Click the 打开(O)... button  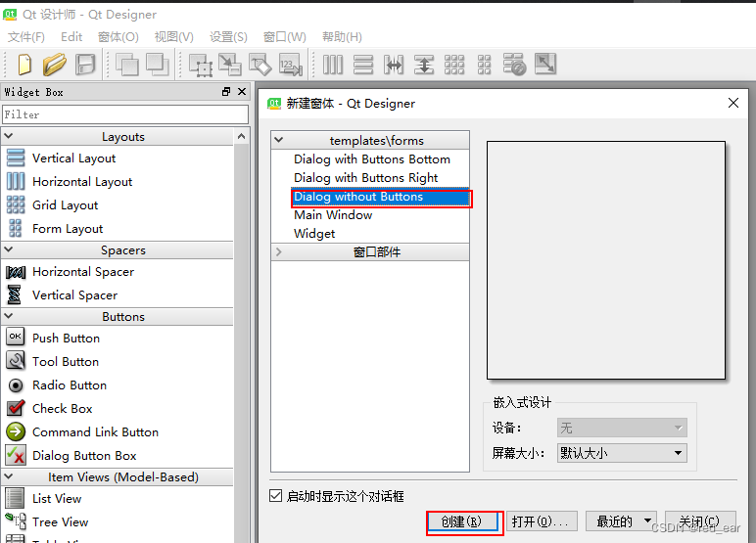pos(540,521)
